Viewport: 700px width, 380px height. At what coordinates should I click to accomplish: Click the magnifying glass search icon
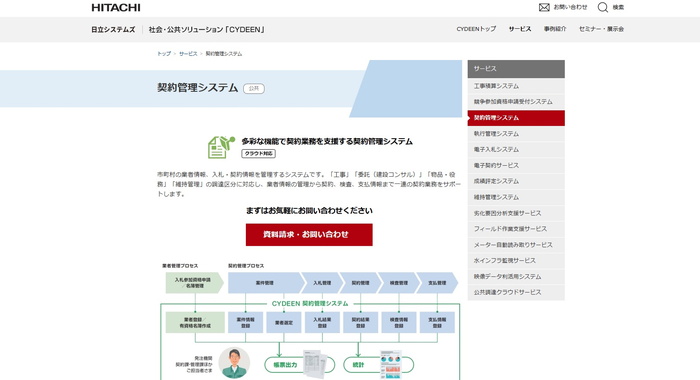[603, 7]
